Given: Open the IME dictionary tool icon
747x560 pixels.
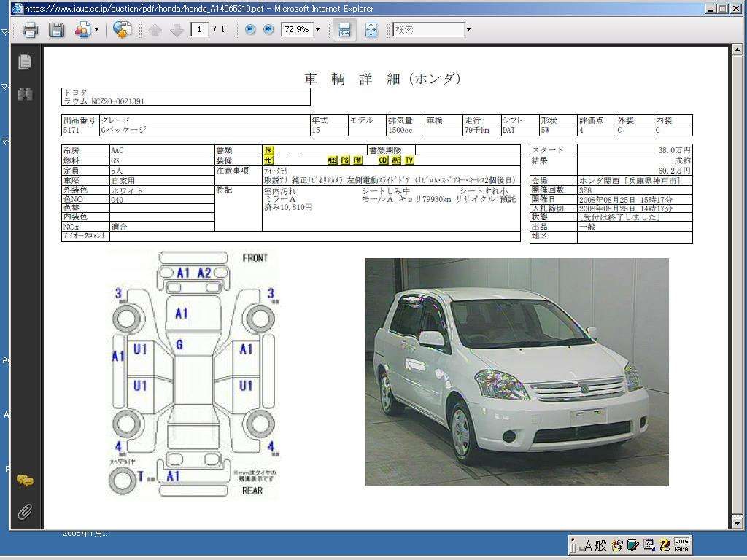Looking at the screenshot, I should (x=633, y=545).
